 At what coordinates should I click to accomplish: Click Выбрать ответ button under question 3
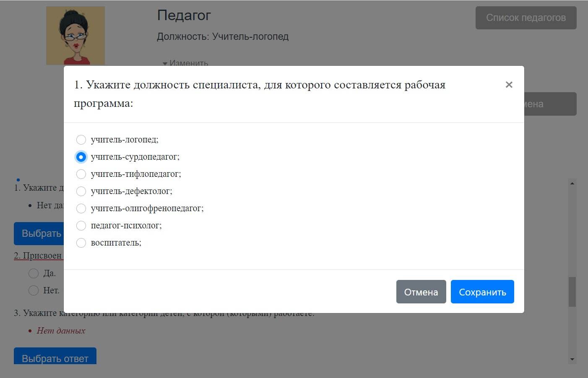(x=55, y=357)
